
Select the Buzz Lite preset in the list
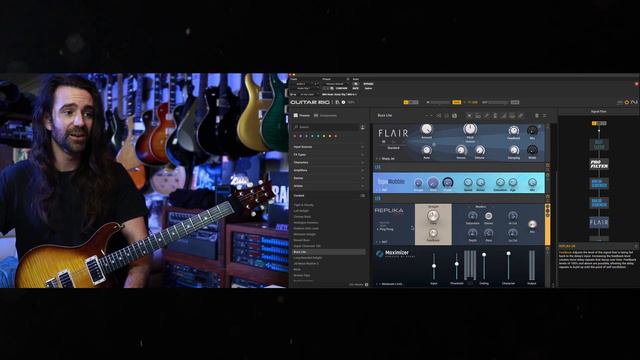click(x=329, y=252)
